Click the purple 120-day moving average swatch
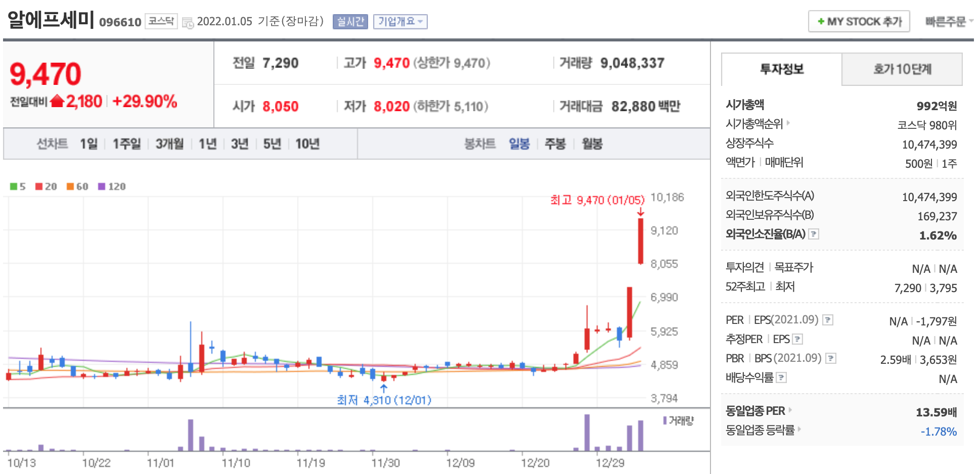This screenshot has width=980, height=474. [x=102, y=186]
